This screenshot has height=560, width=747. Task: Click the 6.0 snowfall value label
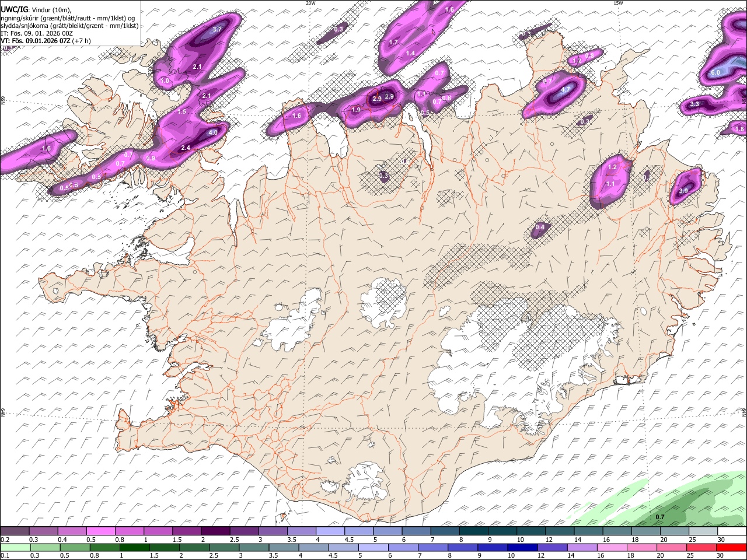[x=715, y=72]
